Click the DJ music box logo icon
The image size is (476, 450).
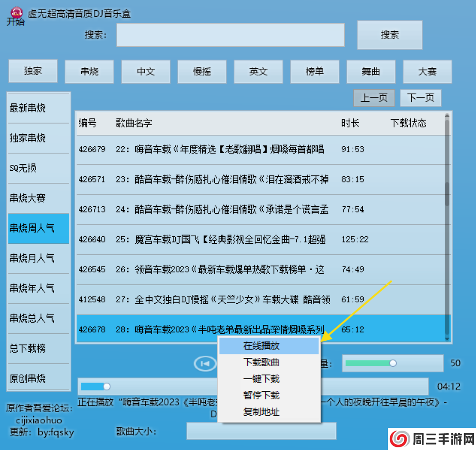[16, 13]
